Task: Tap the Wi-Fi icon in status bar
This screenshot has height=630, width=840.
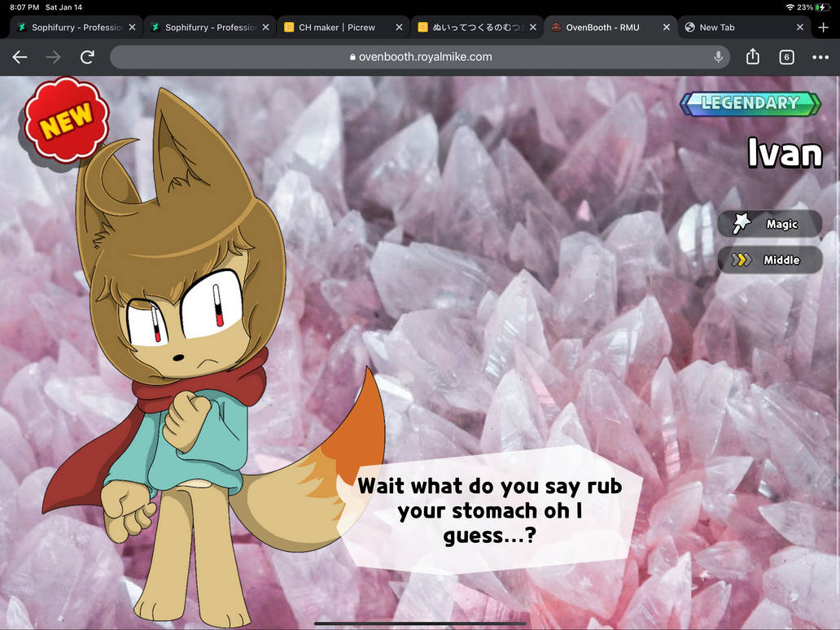Action: [790, 7]
